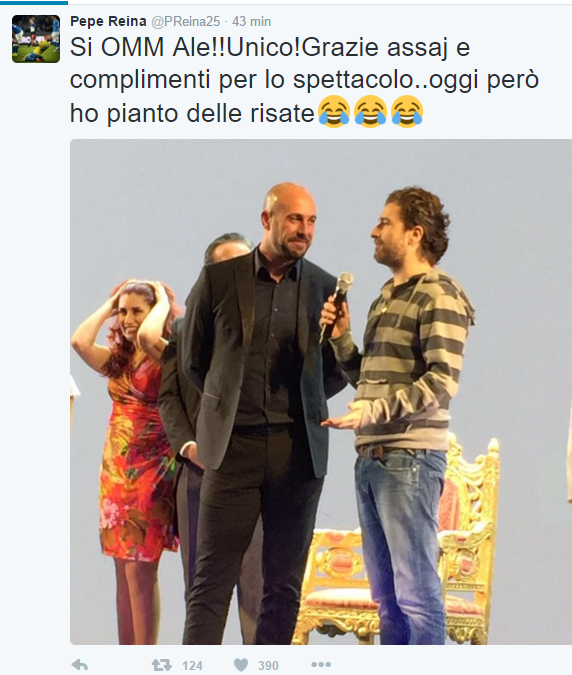Open the Pepe Reina display name link
The height and width of the screenshot is (675, 572).
[x=108, y=21]
